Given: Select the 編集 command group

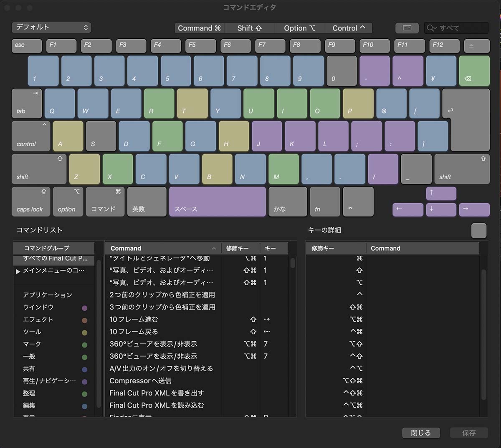Looking at the screenshot, I should coord(54,405).
